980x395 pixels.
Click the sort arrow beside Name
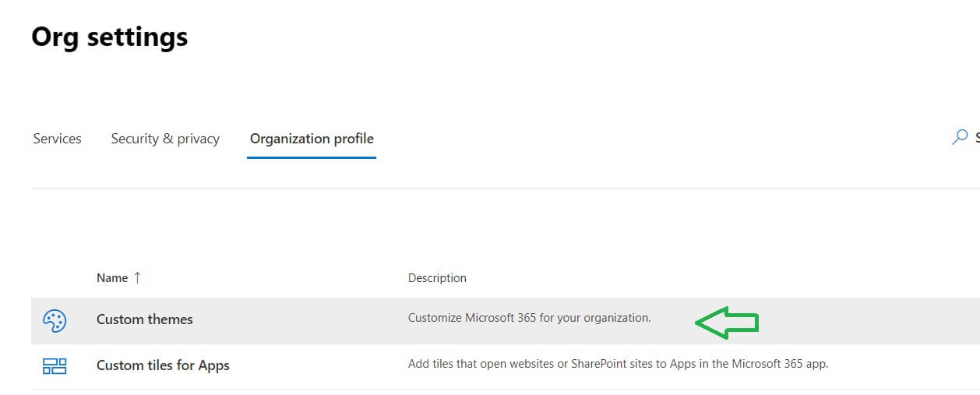[x=138, y=277]
